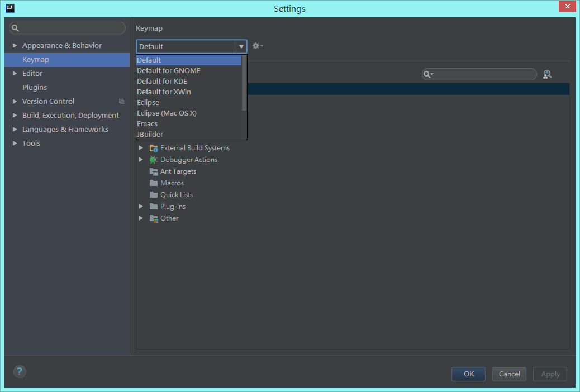Click the magnifier icon in actions filter
The height and width of the screenshot is (392, 580).
[428, 74]
